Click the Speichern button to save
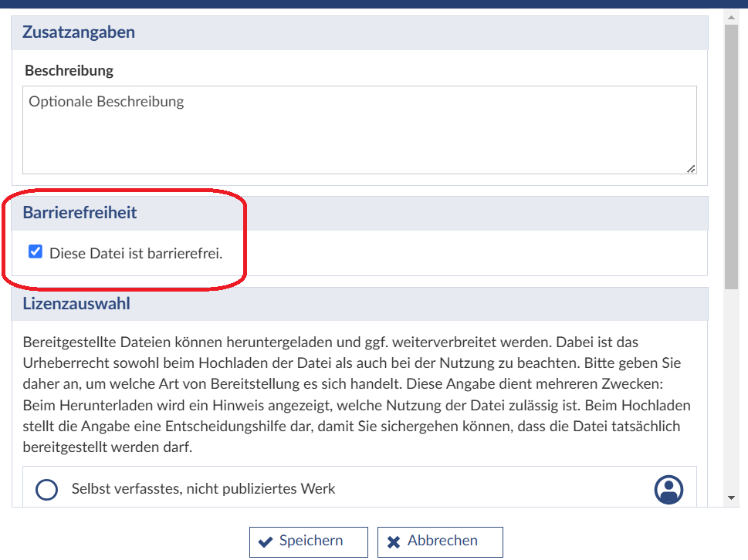748x560 pixels. pyautogui.click(x=308, y=541)
